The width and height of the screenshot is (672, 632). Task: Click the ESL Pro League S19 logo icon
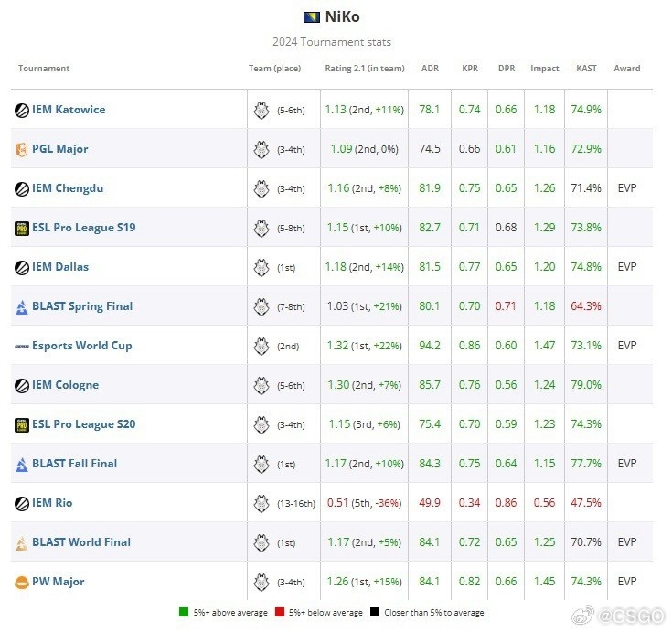click(x=21, y=228)
